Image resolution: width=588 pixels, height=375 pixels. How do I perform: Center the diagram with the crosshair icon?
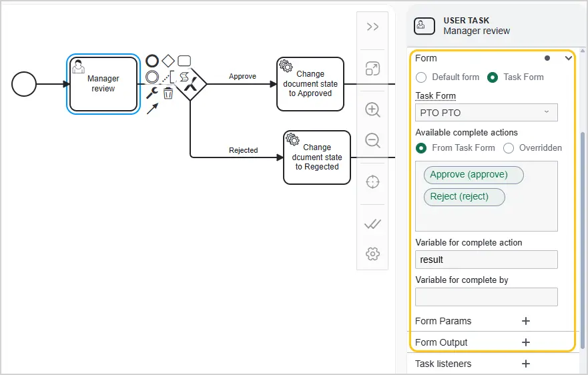[x=372, y=182]
